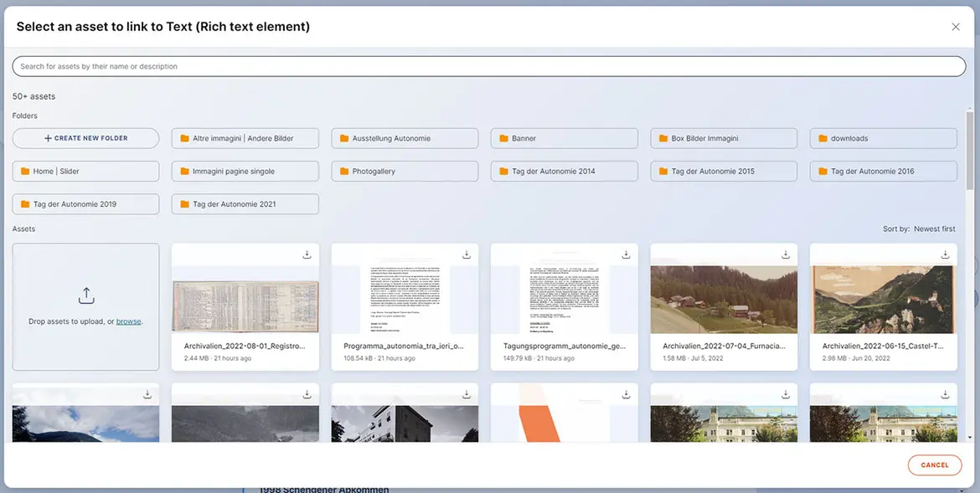The height and width of the screenshot is (493, 980).
Task: Open the Home | Slider folder
Action: point(85,172)
